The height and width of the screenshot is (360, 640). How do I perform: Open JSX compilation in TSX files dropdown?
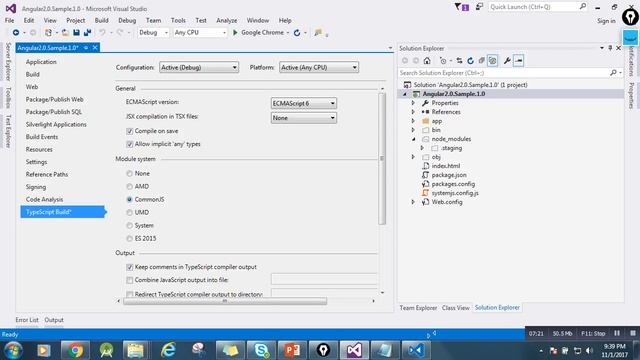[x=304, y=118]
